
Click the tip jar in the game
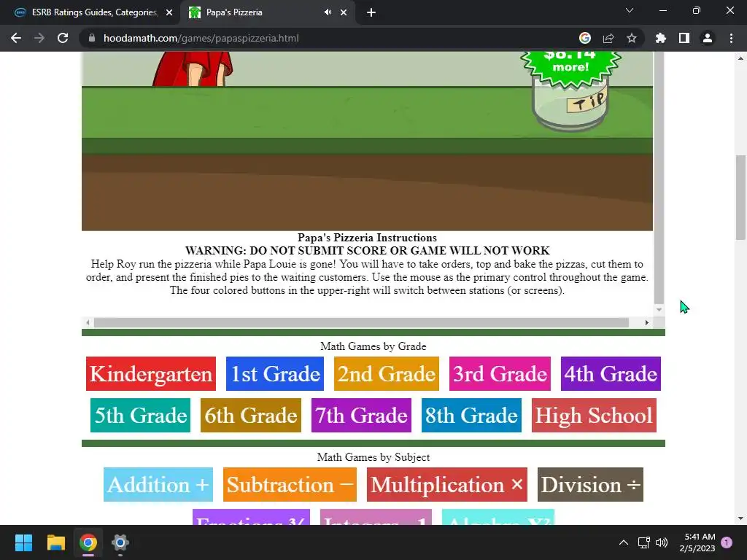[x=570, y=106]
